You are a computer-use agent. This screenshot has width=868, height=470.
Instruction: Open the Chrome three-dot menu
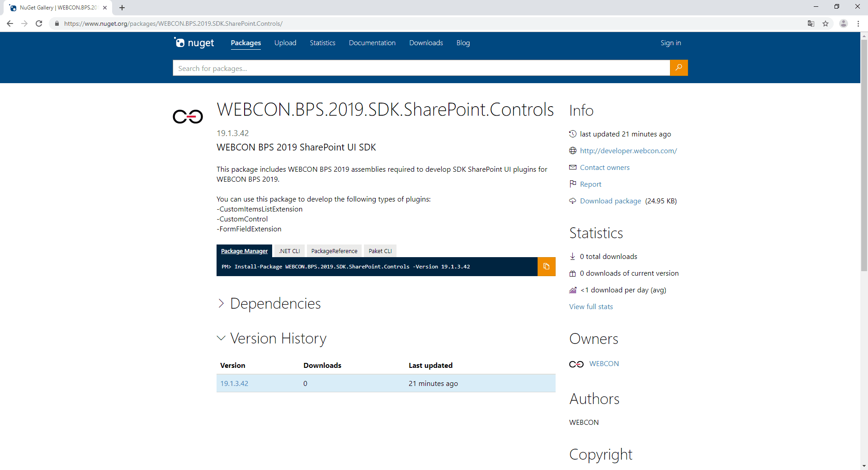tap(858, 23)
